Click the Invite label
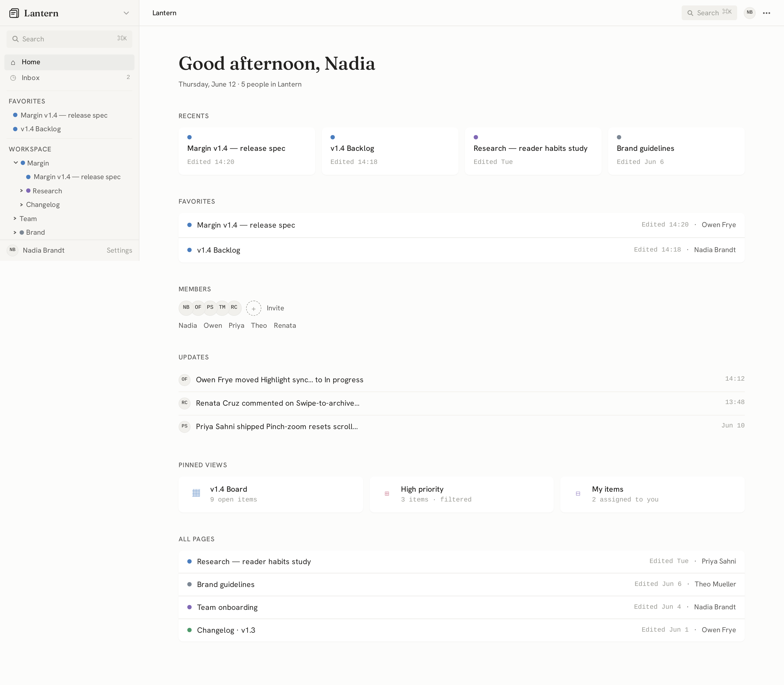This screenshot has height=685, width=784. [x=275, y=308]
